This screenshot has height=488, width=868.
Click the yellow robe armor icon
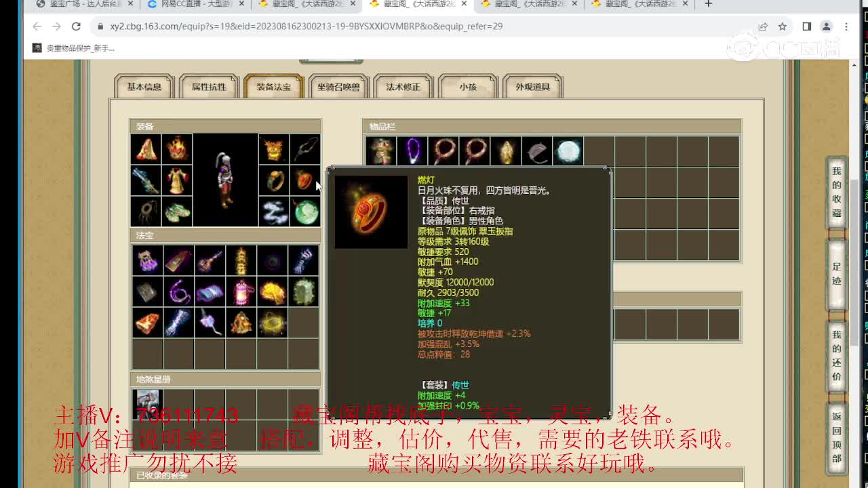pyautogui.click(x=177, y=180)
